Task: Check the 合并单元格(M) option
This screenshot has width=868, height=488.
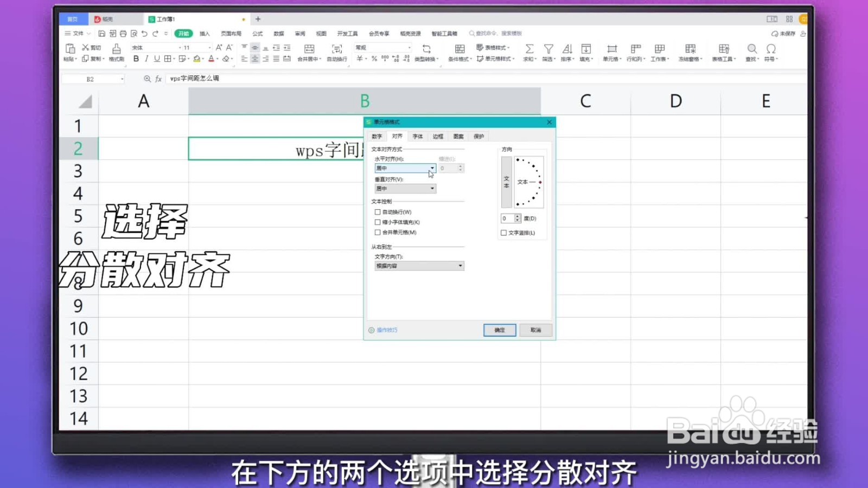Action: coord(378,232)
